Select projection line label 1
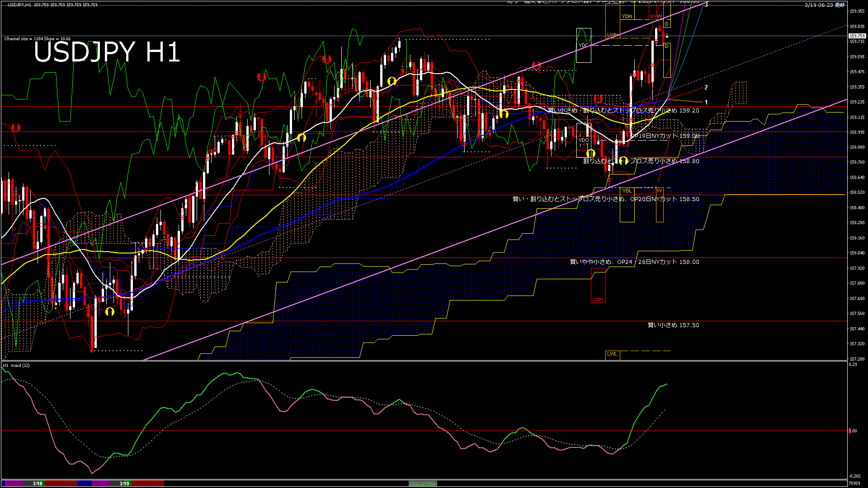This screenshot has width=868, height=488. 706,103
